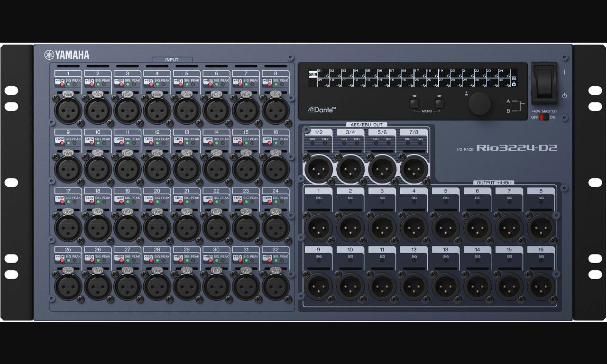The width and height of the screenshot is (607, 364).
Task: Click the +48V indicator on input 27
Action: 121,260
